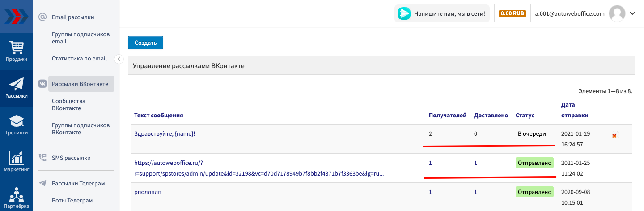
Task: Open the Маркетинг chart section
Action: [17, 162]
